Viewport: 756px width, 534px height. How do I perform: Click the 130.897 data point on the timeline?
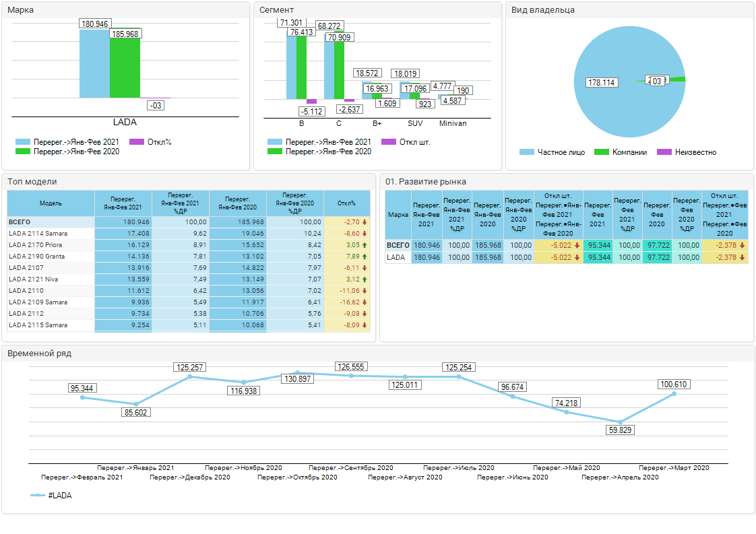pyautogui.click(x=297, y=372)
